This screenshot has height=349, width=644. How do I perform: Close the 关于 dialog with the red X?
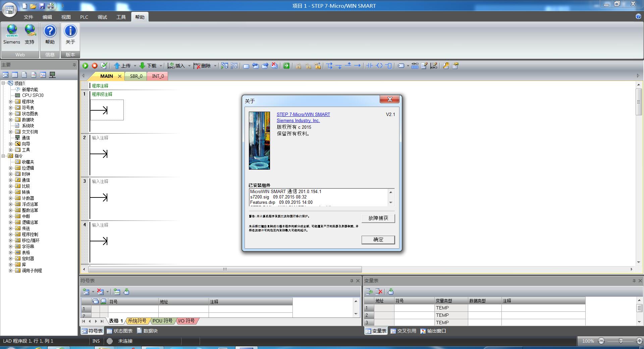pos(390,99)
